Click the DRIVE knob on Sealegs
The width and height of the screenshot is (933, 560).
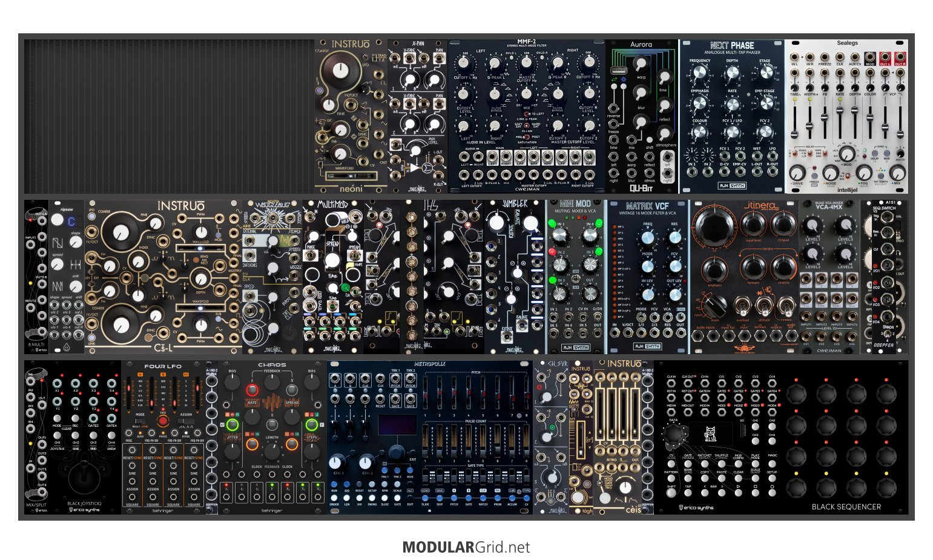pyautogui.click(x=798, y=173)
